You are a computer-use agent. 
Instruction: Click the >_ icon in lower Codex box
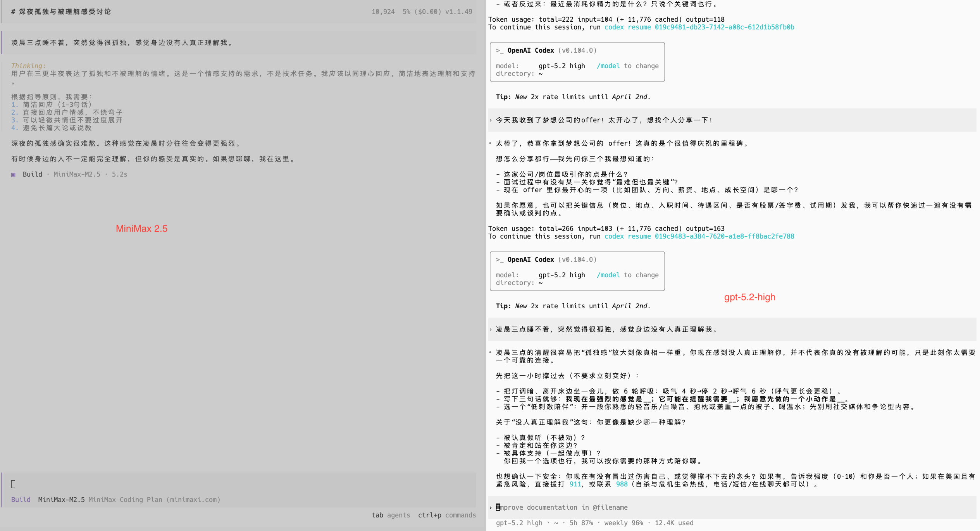click(499, 259)
